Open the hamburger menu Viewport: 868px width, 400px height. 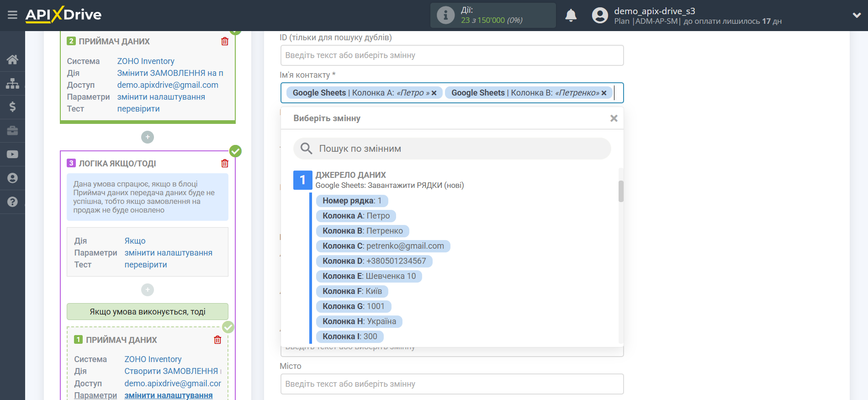pos(12,15)
